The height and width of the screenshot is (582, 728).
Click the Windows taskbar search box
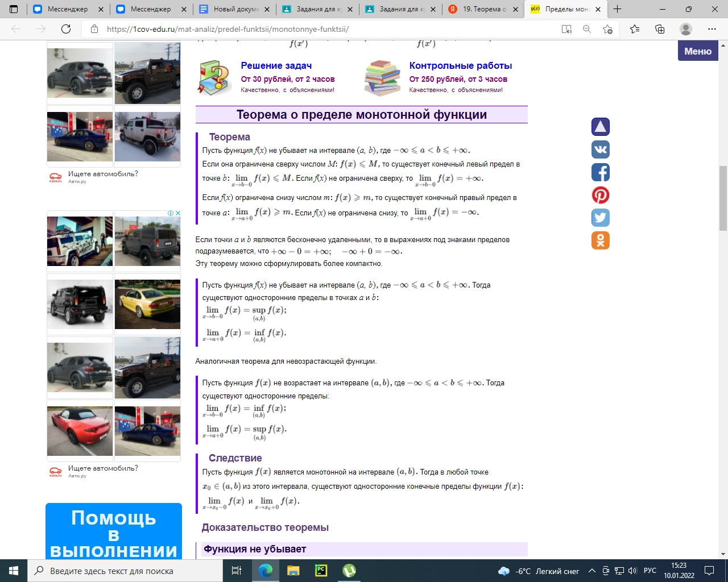point(125,571)
